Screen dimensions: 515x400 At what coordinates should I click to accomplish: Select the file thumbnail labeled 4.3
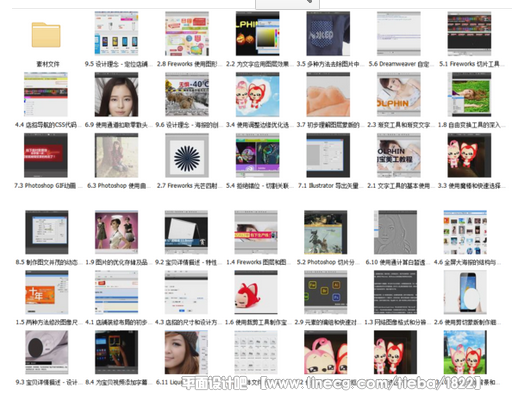tap(186, 292)
